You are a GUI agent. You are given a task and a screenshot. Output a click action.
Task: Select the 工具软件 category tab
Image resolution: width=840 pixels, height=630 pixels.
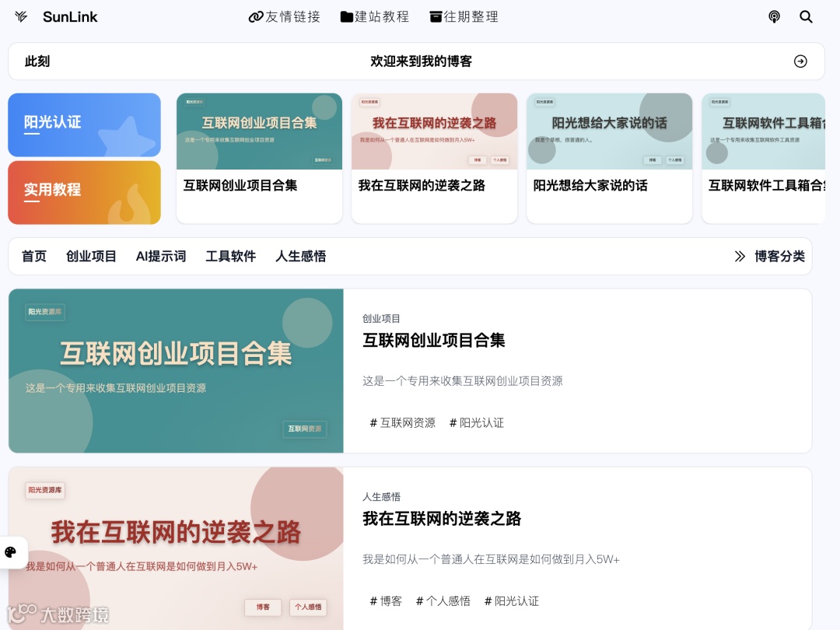pyautogui.click(x=231, y=256)
